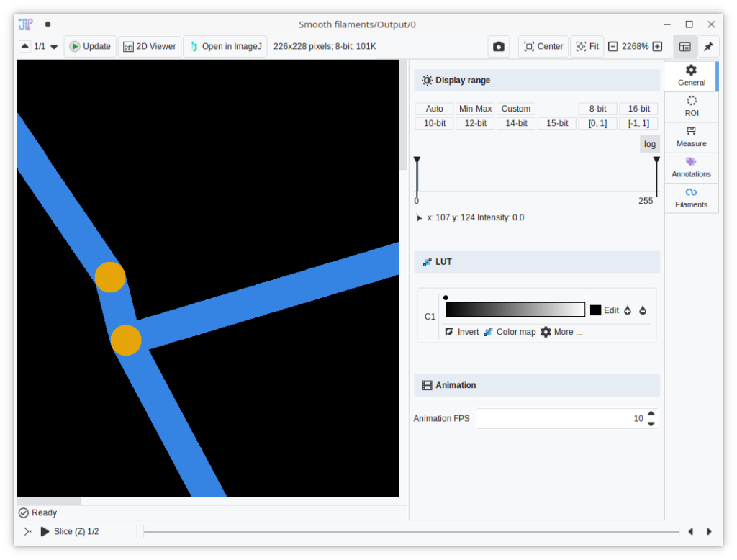Open the Color map menu

point(510,332)
